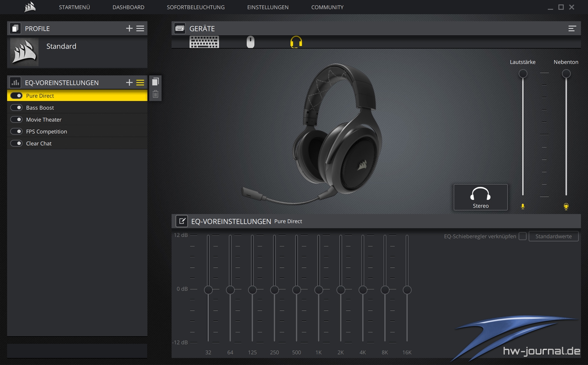This screenshot has height=365, width=588.
Task: Click the 2K EQ slider knob
Action: click(341, 290)
